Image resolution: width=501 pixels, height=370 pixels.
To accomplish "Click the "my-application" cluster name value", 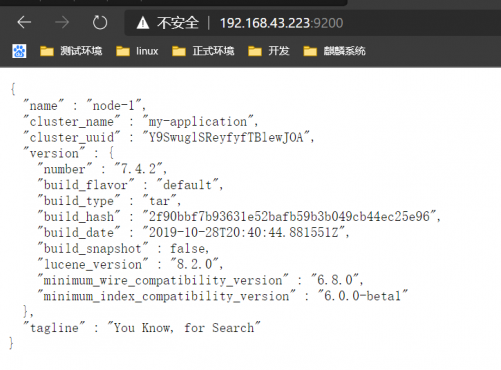I will [x=198, y=121].
